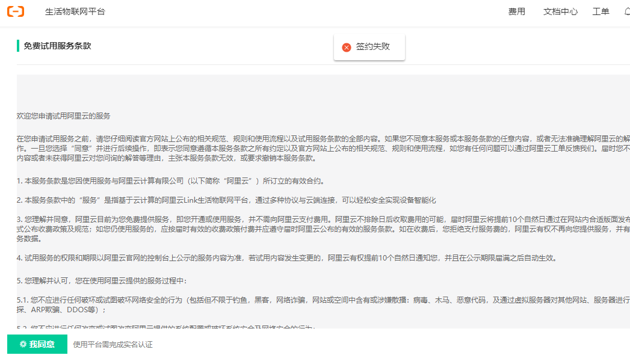Click clause 1 mentioning 阿里云计算有限公司
Image resolution: width=630 pixels, height=364 pixels.
point(171,181)
